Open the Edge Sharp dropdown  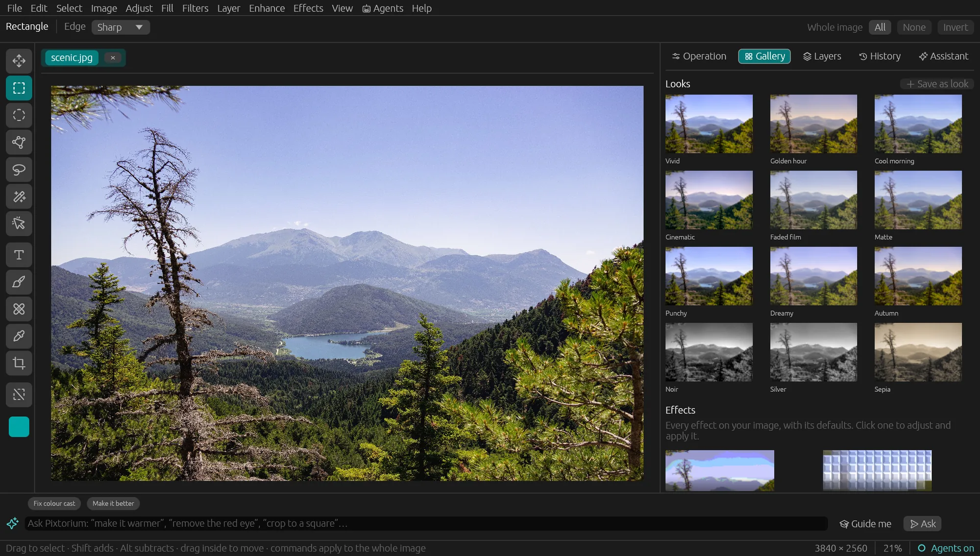click(121, 27)
